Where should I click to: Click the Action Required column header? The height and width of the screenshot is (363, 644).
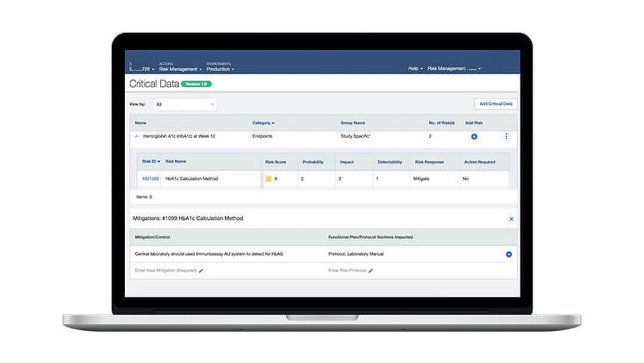point(480,162)
